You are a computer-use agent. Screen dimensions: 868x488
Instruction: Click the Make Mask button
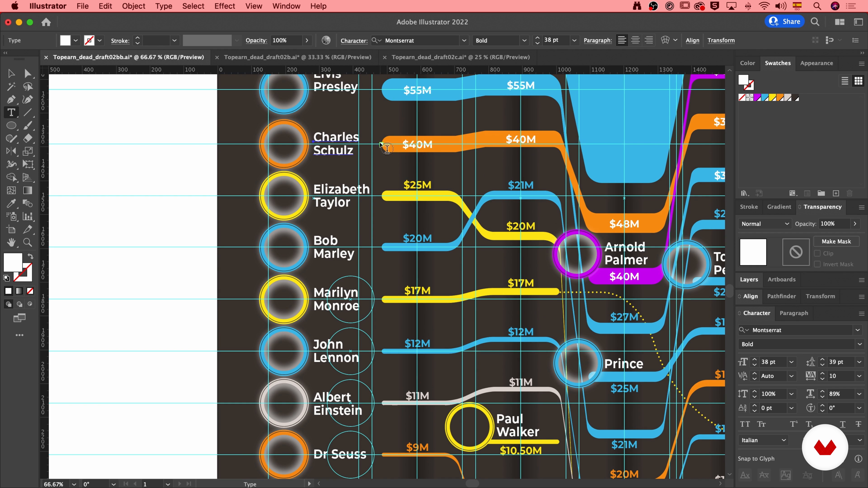pos(836,242)
